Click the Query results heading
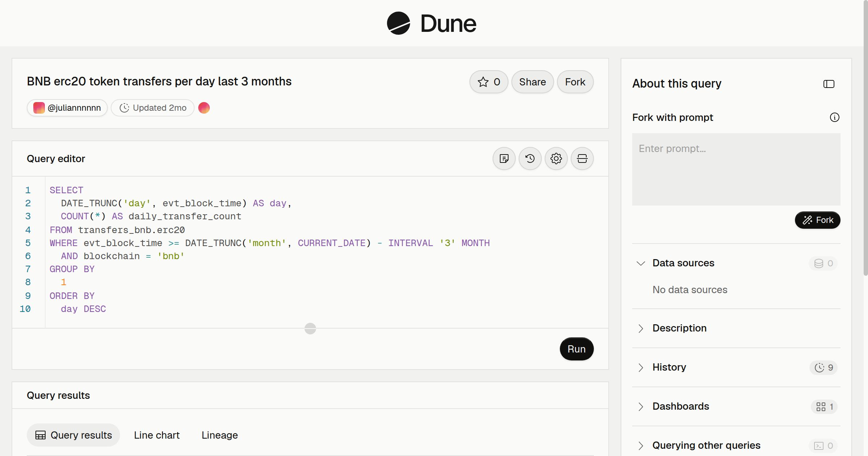This screenshot has height=456, width=868. point(58,395)
